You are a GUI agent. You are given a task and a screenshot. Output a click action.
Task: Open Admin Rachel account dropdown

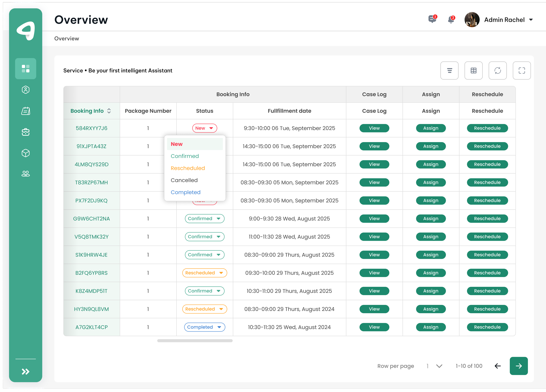(530, 20)
